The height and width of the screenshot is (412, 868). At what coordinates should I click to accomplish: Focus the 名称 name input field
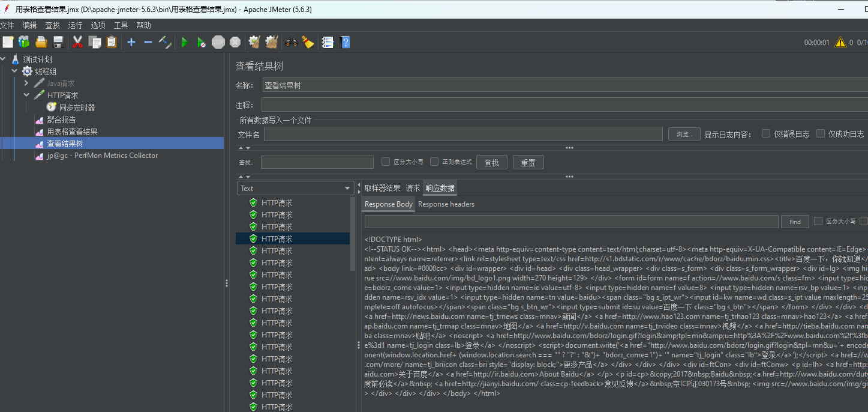pyautogui.click(x=565, y=85)
